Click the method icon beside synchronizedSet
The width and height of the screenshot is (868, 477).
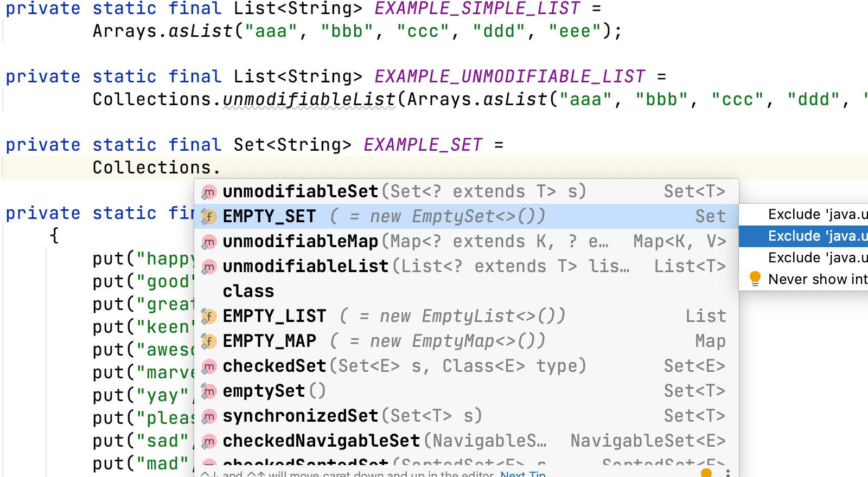click(209, 416)
